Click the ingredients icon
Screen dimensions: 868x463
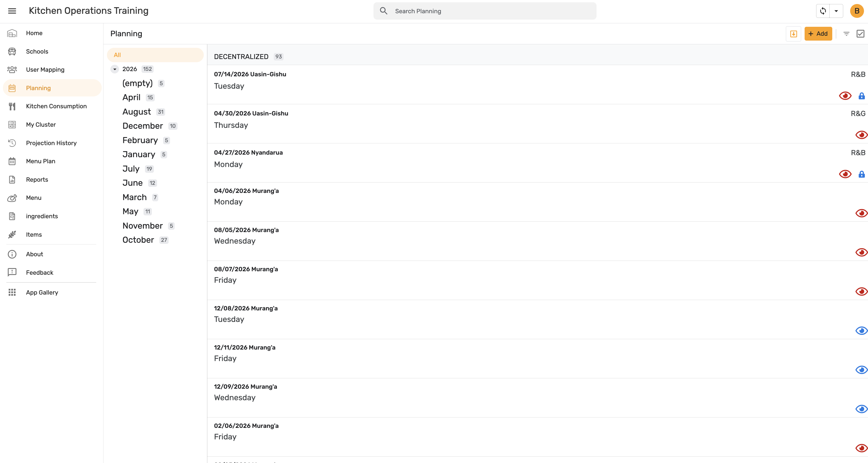pyautogui.click(x=12, y=216)
